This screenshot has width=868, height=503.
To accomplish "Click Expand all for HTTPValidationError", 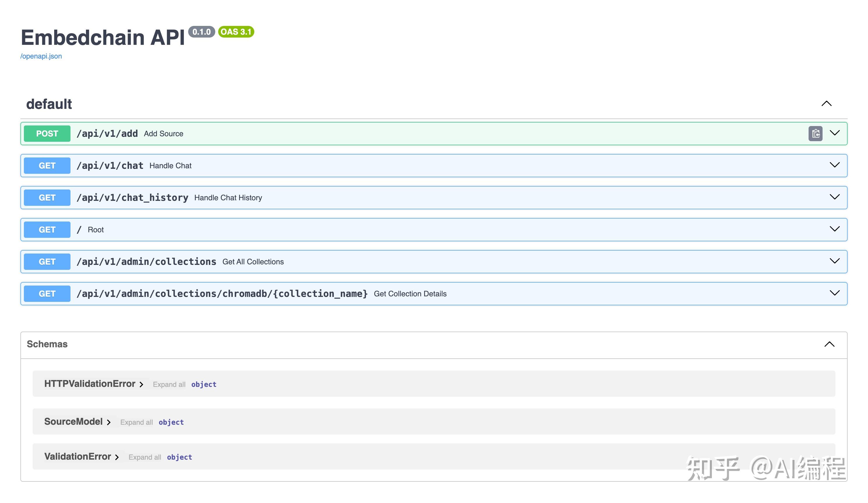I will [x=169, y=385].
